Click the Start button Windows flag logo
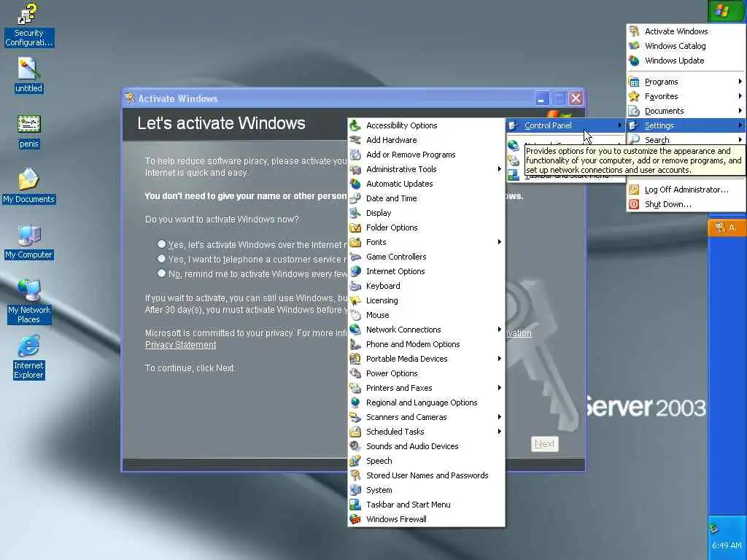This screenshot has height=560, width=747. (x=723, y=10)
